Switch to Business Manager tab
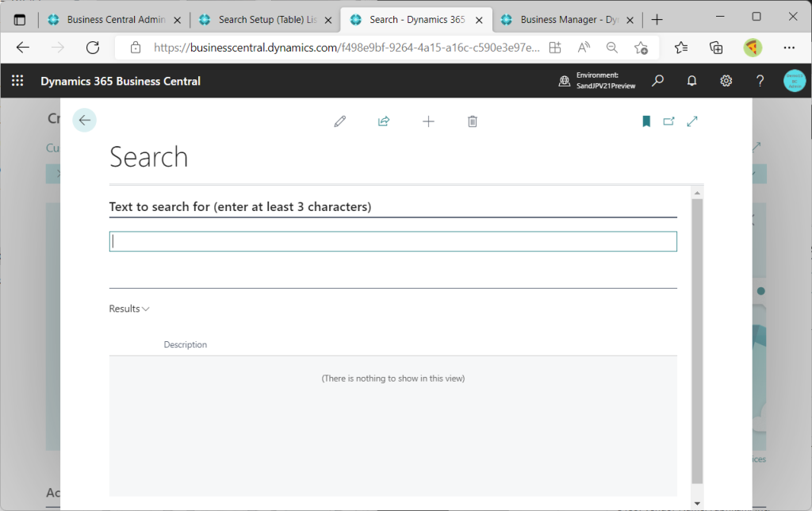 568,20
